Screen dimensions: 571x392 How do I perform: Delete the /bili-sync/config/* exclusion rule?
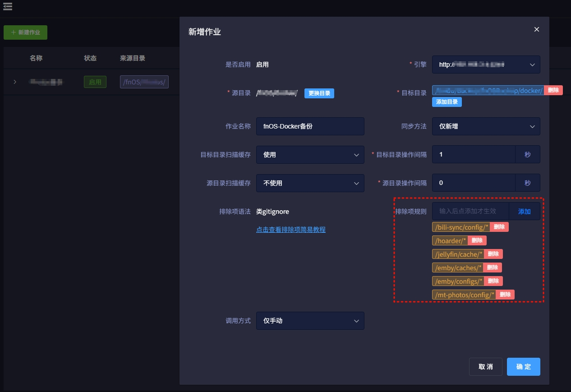pyautogui.click(x=499, y=227)
